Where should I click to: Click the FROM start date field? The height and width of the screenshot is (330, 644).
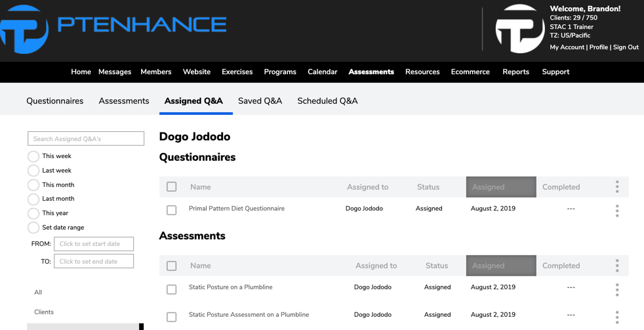coord(94,243)
